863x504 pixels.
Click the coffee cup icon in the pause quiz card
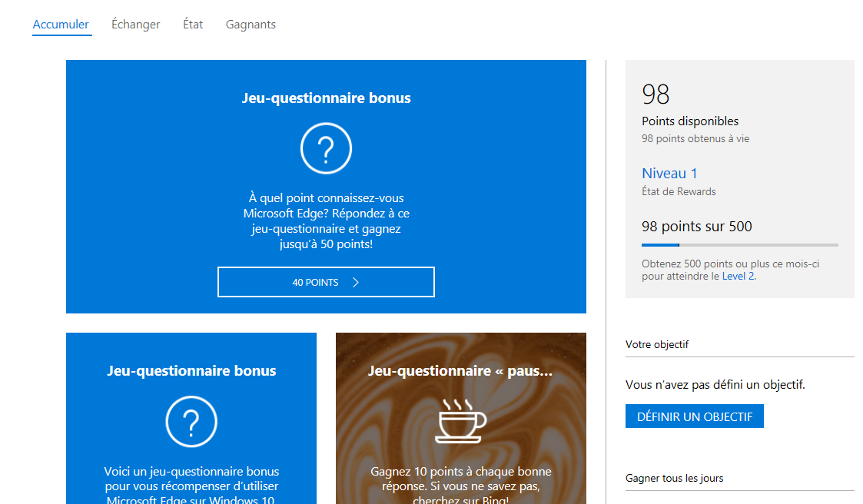[x=460, y=422]
